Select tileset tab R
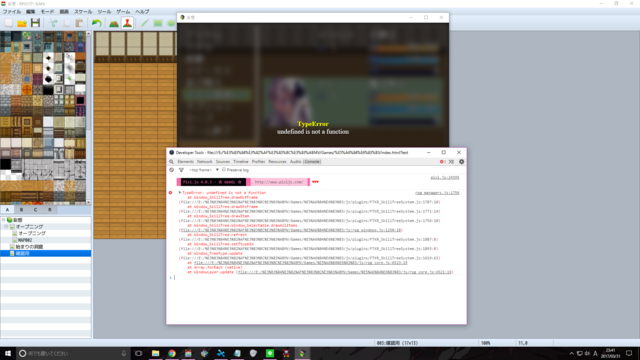 click(50, 210)
